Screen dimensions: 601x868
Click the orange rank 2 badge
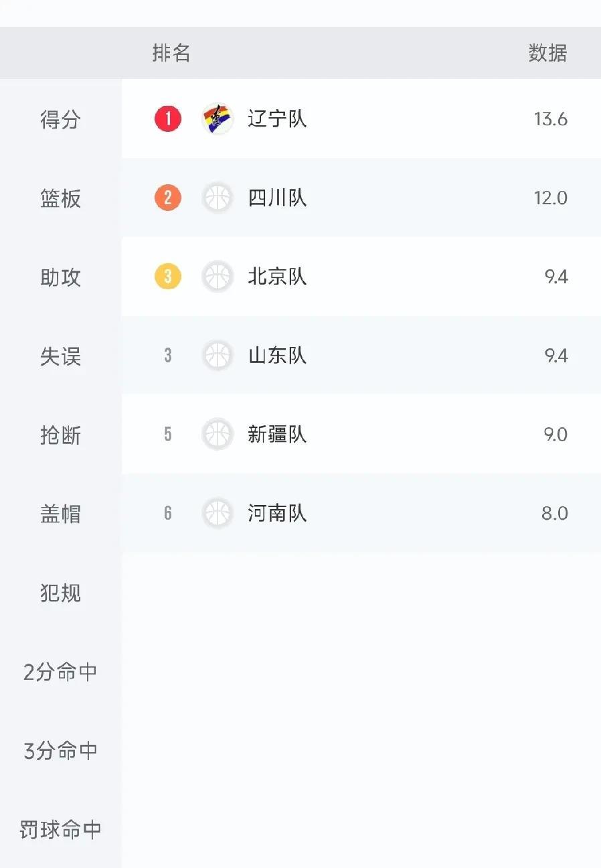pos(168,198)
